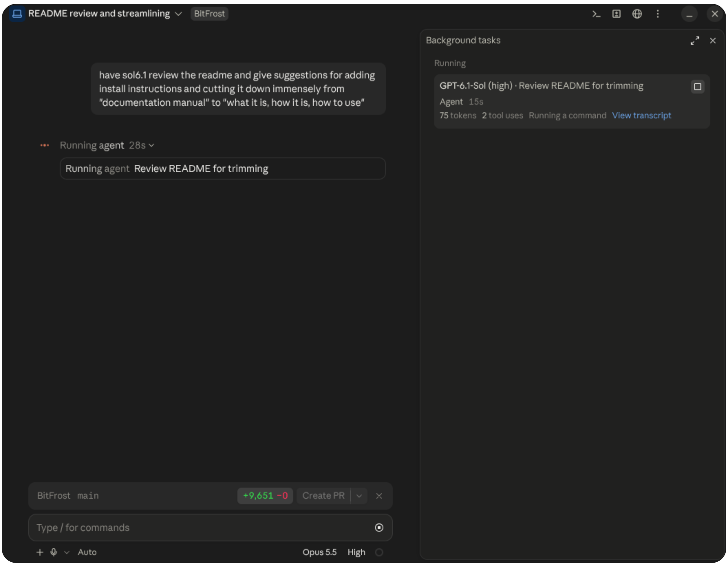Switch the Auto permission mode
728x564 pixels.
pos(87,552)
